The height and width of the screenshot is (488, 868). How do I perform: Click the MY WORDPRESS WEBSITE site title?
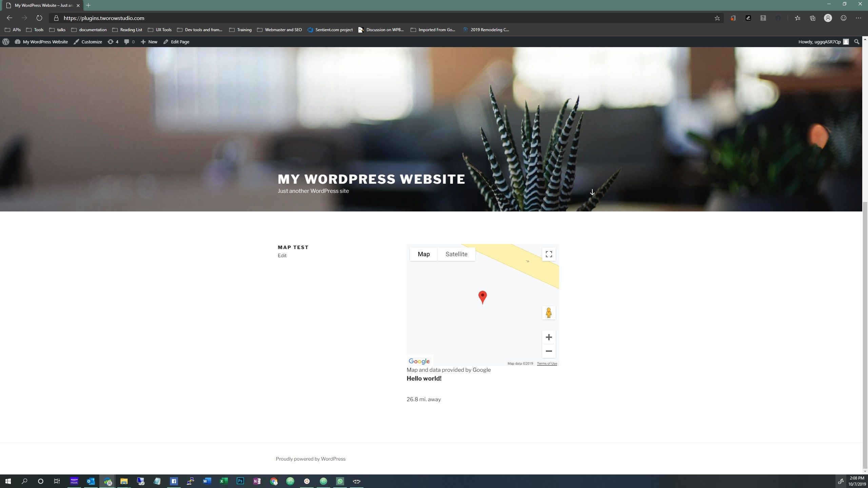click(371, 179)
